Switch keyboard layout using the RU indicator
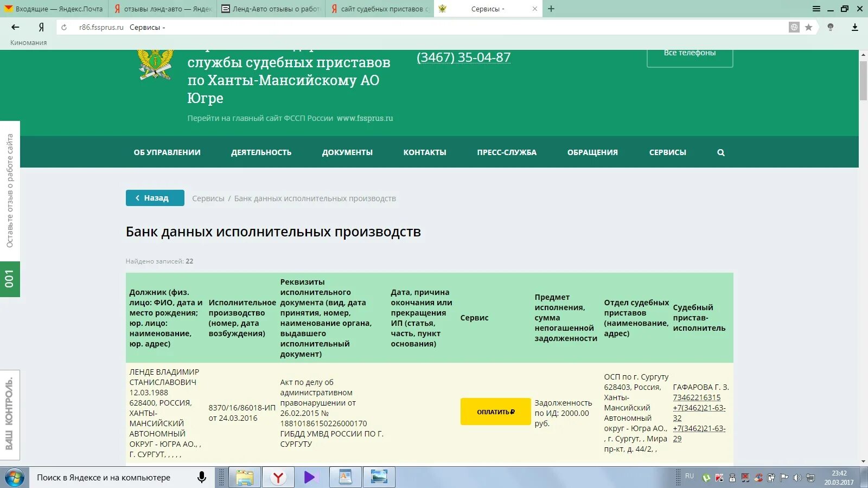This screenshot has width=868, height=488. 689,476
